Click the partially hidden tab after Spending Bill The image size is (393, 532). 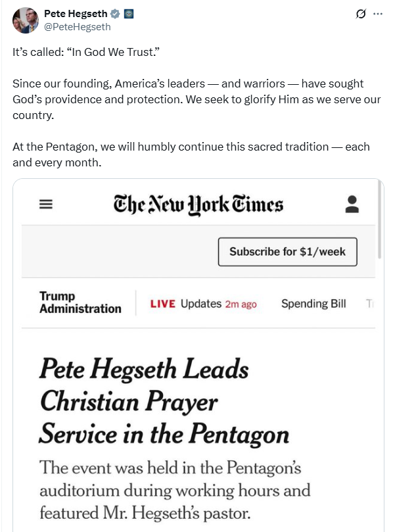(x=370, y=304)
